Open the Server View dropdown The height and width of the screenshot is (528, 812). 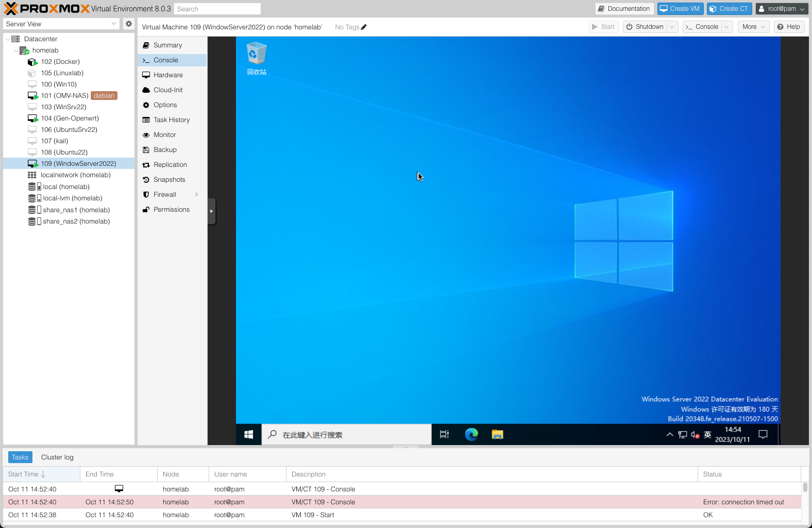click(x=114, y=24)
